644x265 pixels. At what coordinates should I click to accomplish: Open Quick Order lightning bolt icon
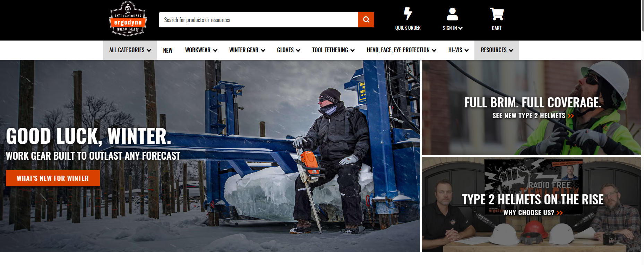[408, 14]
